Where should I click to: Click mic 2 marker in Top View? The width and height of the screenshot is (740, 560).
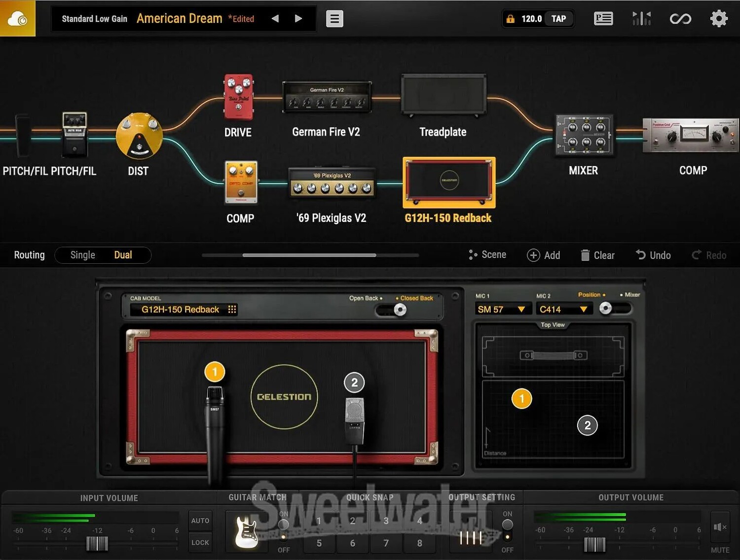tap(587, 425)
